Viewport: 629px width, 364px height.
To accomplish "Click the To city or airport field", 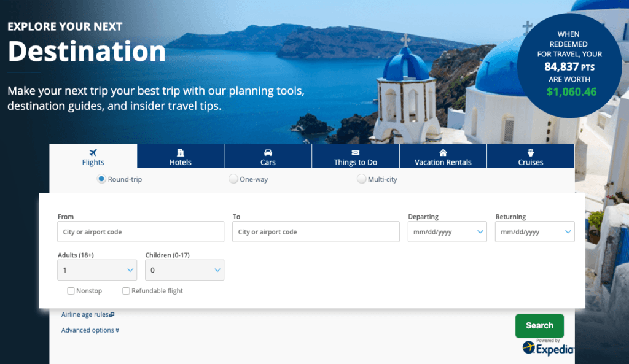I will [316, 231].
